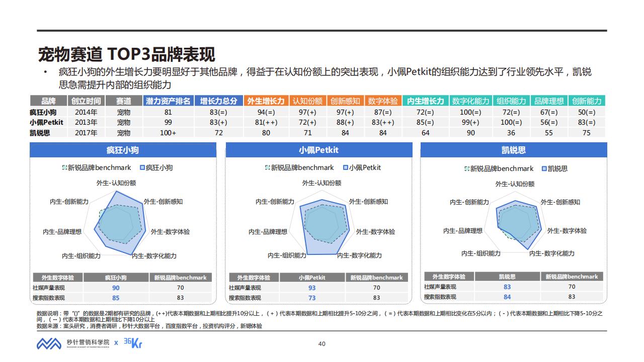Click the 秒针营销科学院 wave logo icon

coord(49,343)
